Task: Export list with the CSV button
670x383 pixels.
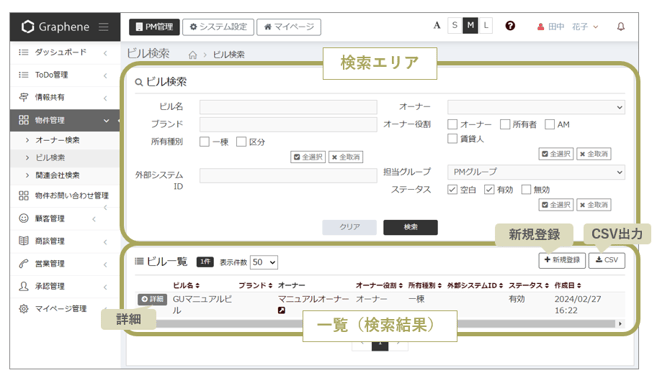Action: click(x=607, y=260)
